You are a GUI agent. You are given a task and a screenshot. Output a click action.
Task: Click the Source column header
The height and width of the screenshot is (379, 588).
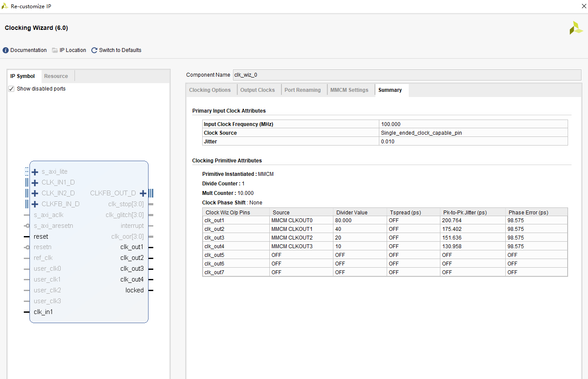[x=301, y=212]
